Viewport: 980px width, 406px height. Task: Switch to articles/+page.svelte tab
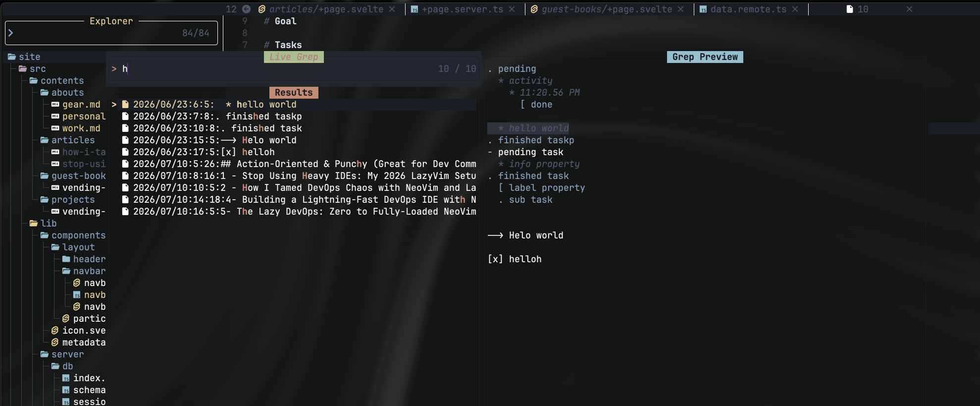coord(326,9)
